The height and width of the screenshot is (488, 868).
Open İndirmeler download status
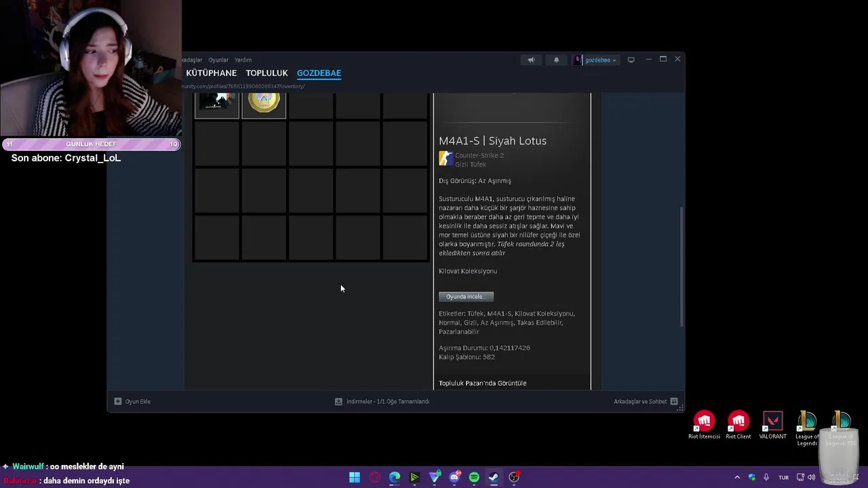388,401
